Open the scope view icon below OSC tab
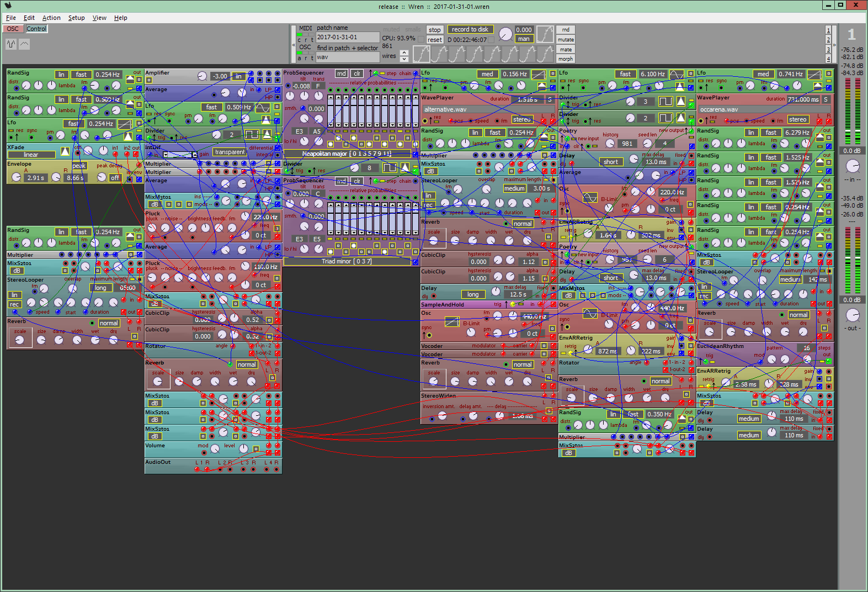Viewport: 868px width, 592px height. click(11, 44)
